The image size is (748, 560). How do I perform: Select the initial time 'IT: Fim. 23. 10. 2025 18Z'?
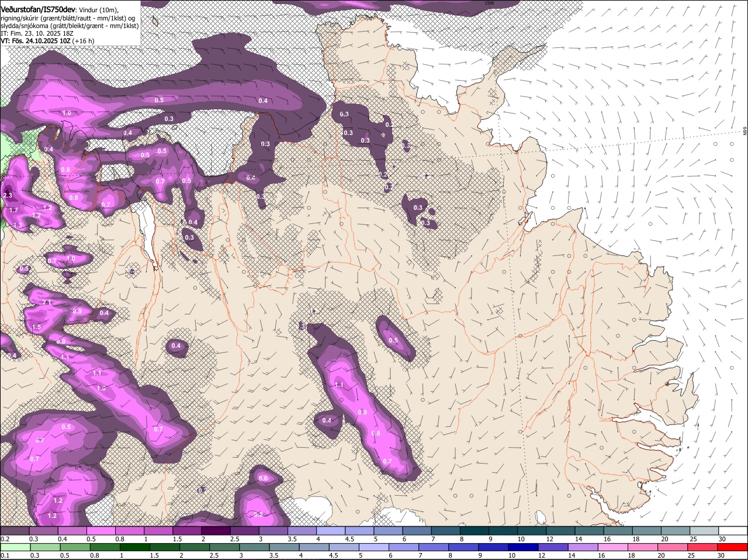[37, 33]
